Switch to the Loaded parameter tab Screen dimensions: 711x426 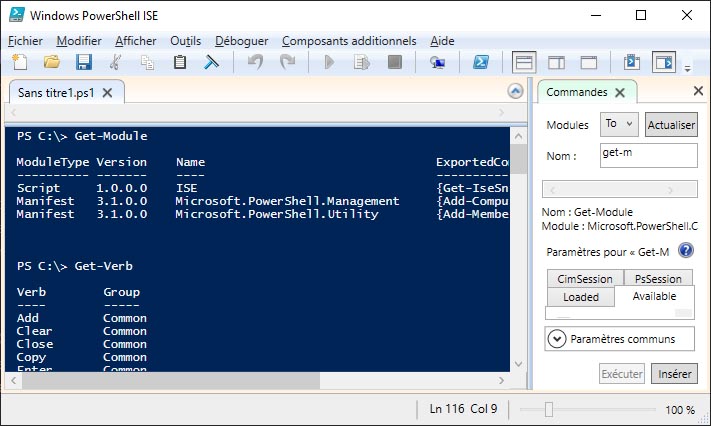coord(581,297)
